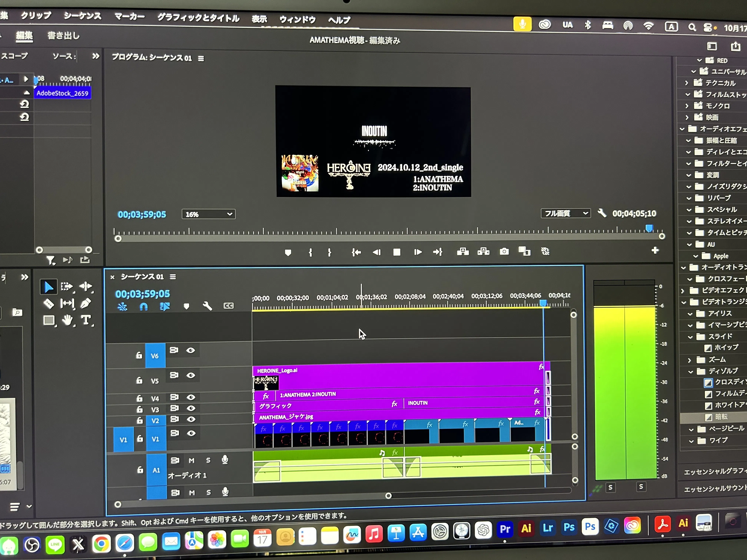Expand the ズーム effects folder

pyautogui.click(x=689, y=360)
